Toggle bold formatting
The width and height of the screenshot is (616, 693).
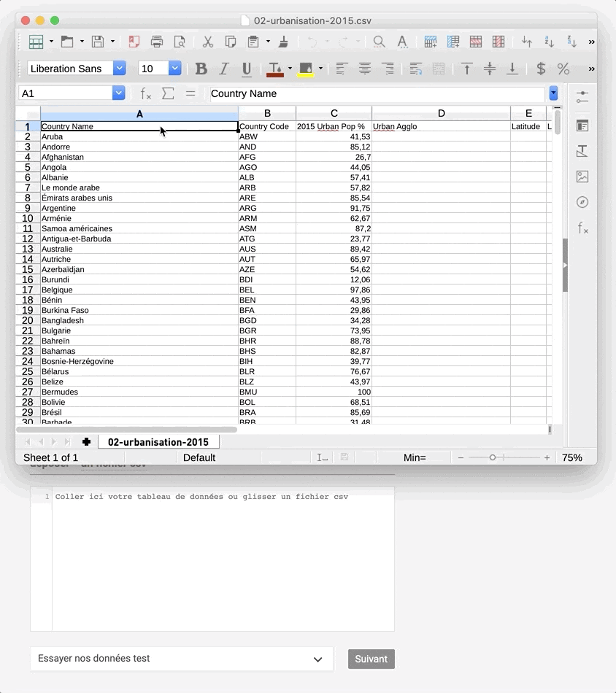[x=201, y=69]
